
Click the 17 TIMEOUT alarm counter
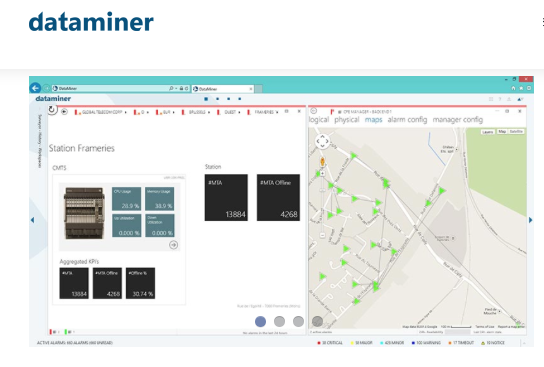point(461,343)
